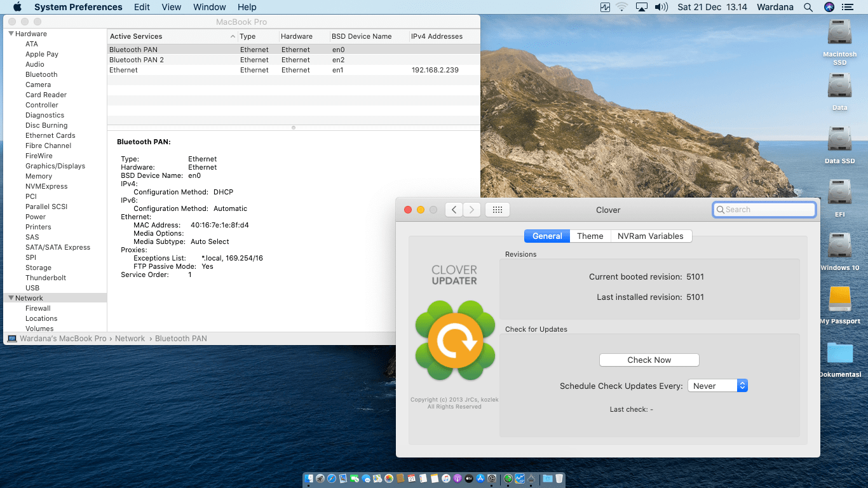Open Messages bubble icon in Dock
Screen dimensions: 868x488
(x=366, y=478)
